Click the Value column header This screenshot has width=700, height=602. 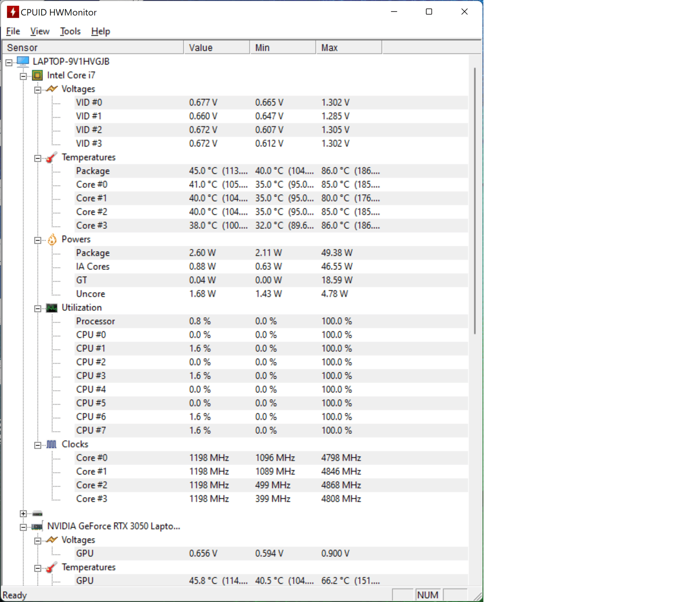click(x=217, y=48)
